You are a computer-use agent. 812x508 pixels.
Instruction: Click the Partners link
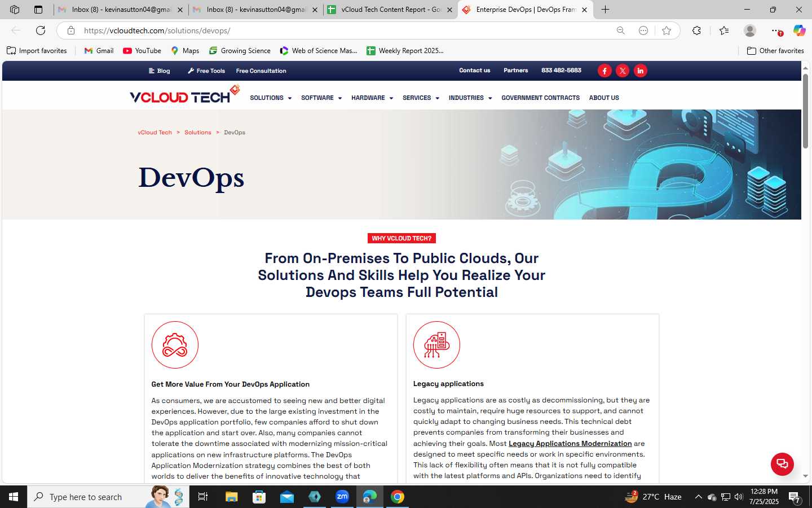(516, 71)
